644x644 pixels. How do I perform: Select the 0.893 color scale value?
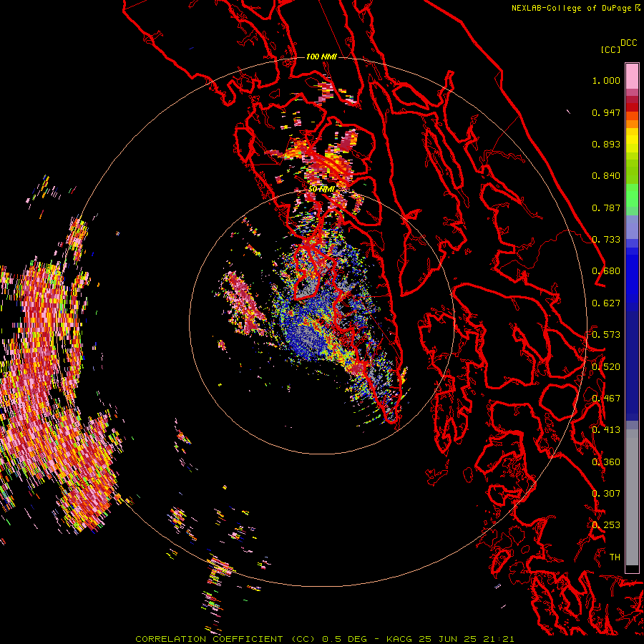pos(606,144)
